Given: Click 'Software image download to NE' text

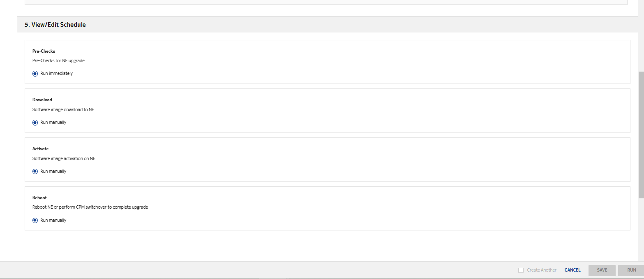Looking at the screenshot, I should click(x=63, y=110).
